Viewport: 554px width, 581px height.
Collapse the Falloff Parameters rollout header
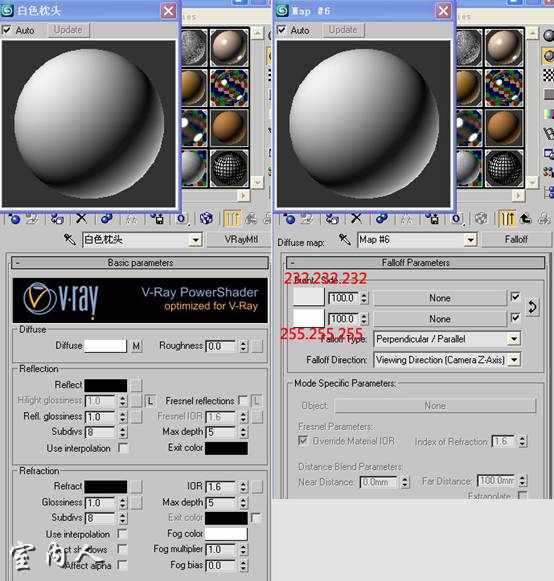[x=415, y=263]
